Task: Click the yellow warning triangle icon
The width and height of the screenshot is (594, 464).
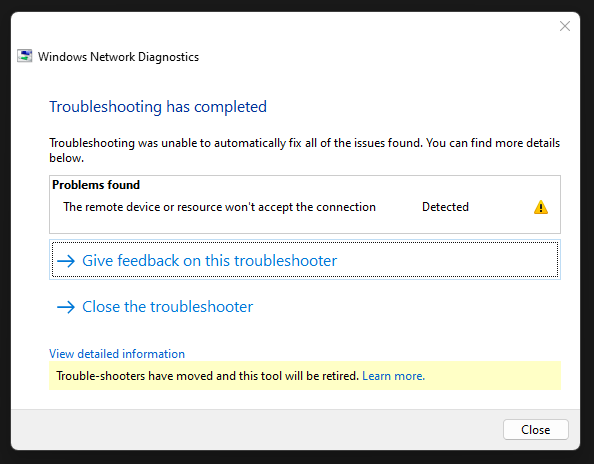Action: [541, 207]
